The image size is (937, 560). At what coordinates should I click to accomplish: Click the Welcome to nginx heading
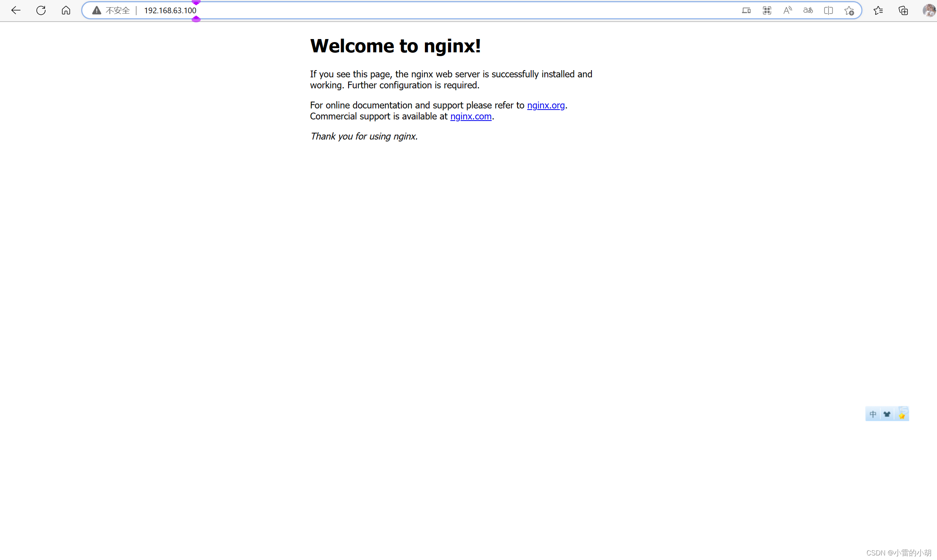click(x=396, y=45)
